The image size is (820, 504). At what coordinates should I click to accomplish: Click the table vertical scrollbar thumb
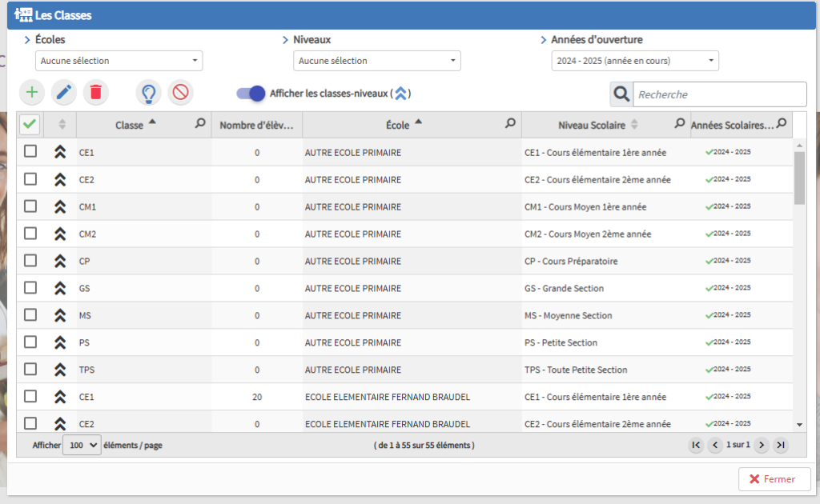click(799, 176)
